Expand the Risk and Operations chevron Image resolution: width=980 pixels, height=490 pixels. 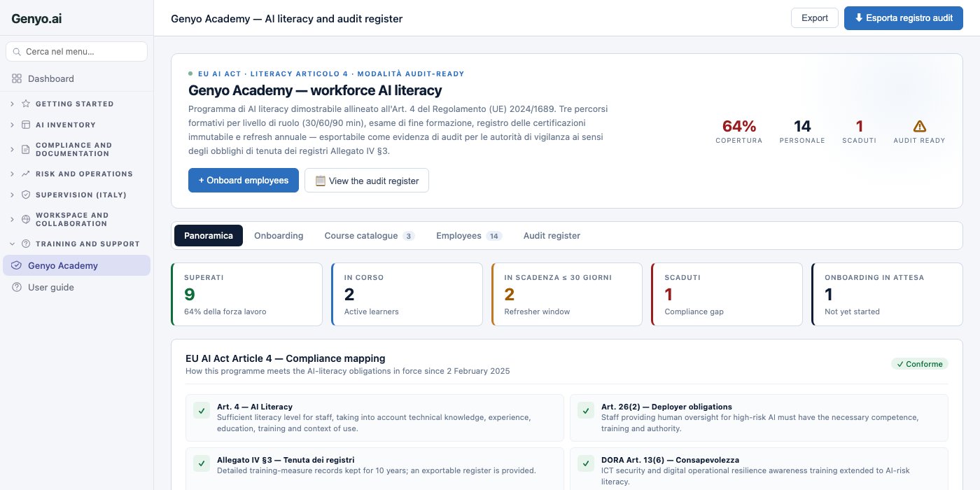(x=12, y=174)
